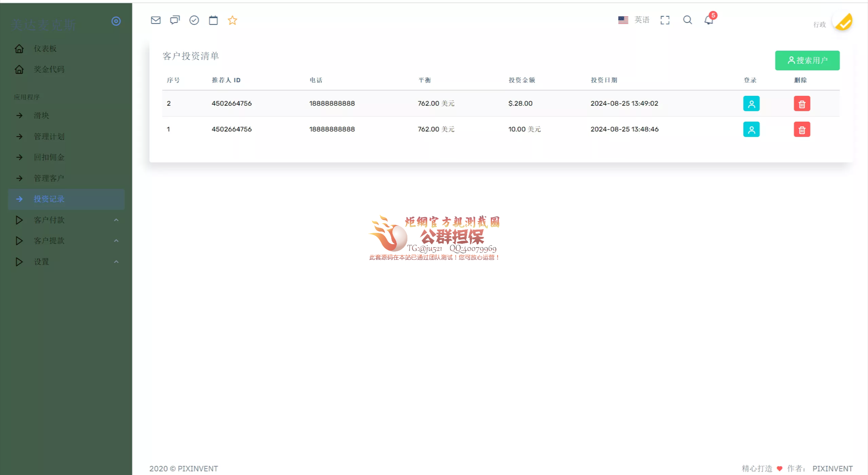Toggle fullscreen mode
Viewport: 868px width, 475px height.
tap(665, 20)
